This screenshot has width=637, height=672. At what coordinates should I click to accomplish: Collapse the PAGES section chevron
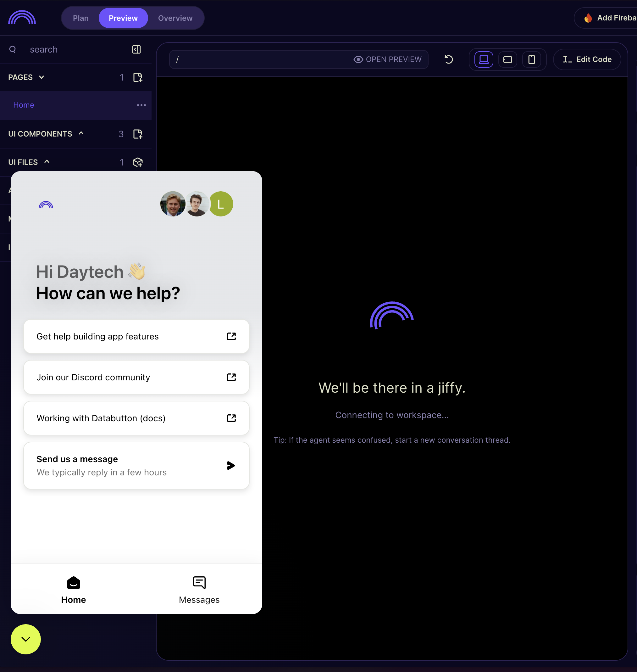coord(42,77)
